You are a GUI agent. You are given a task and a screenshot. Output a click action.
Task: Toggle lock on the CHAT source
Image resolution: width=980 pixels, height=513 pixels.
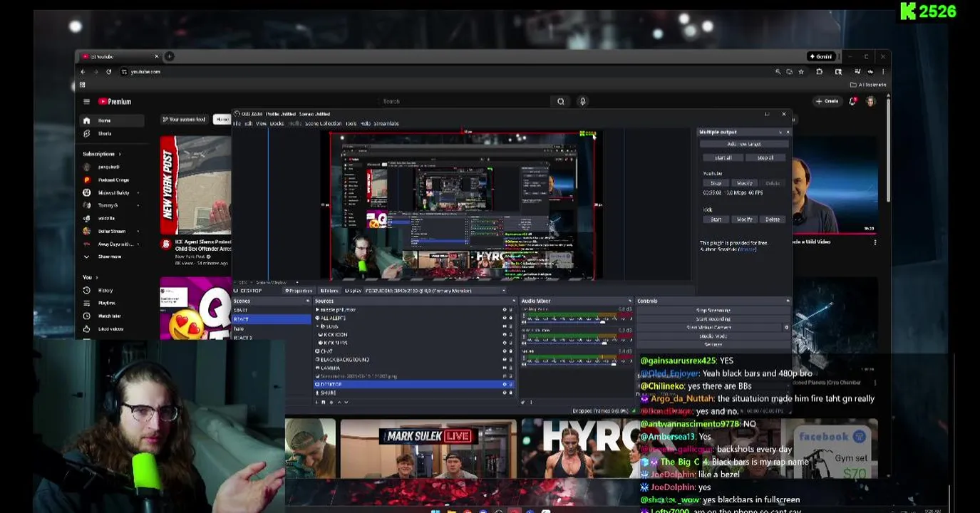510,351
